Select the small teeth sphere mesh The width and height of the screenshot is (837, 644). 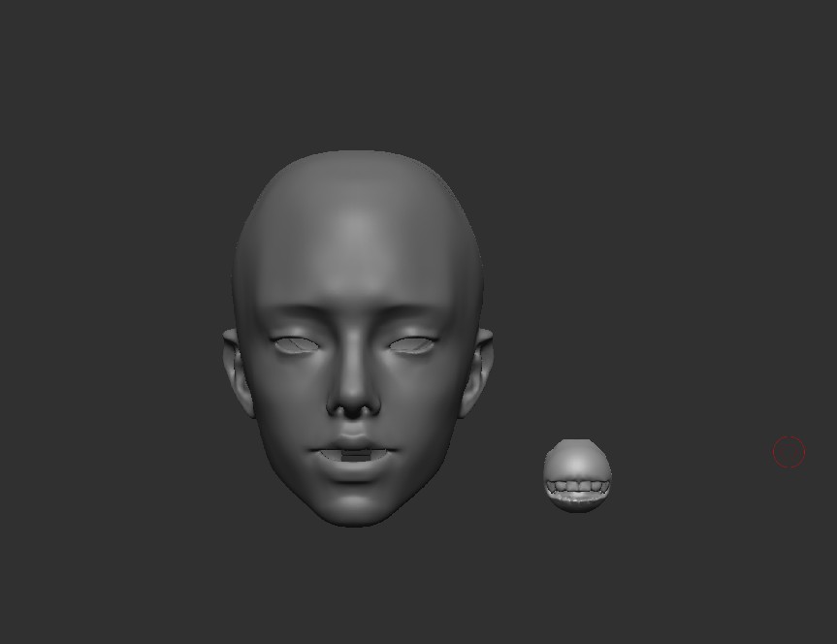pyautogui.click(x=578, y=476)
